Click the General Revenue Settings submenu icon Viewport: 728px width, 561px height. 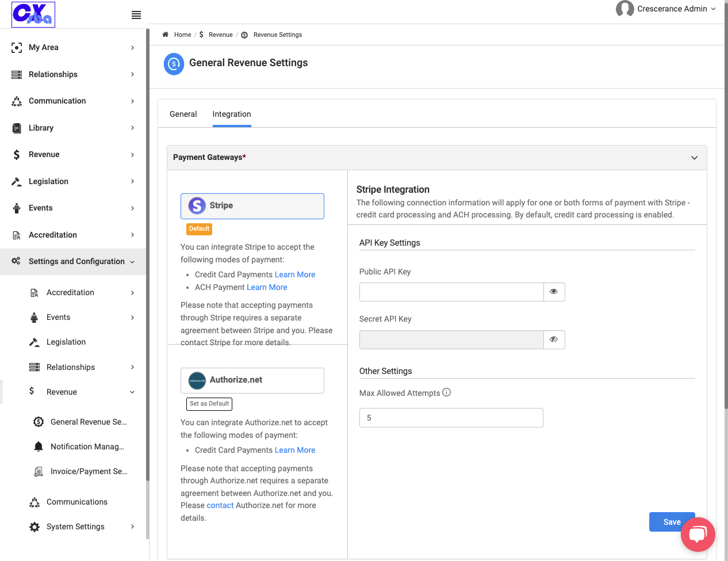coord(39,422)
